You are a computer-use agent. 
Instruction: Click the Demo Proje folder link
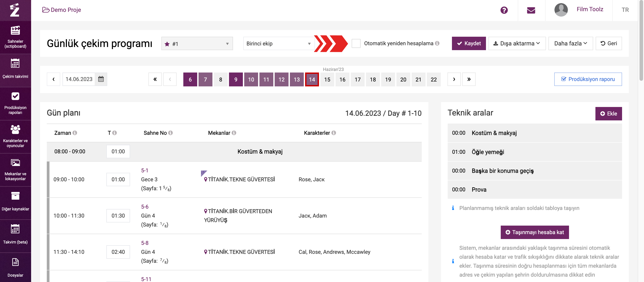(x=62, y=10)
